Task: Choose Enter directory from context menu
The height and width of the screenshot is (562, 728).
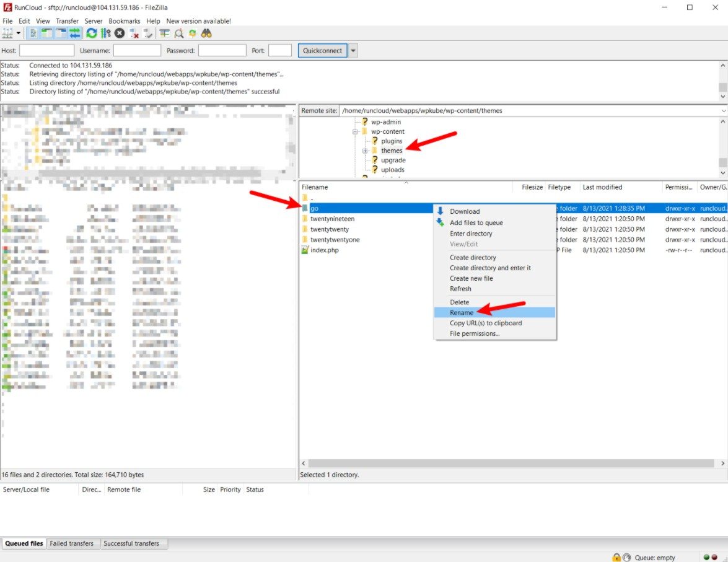Action: [494, 234]
